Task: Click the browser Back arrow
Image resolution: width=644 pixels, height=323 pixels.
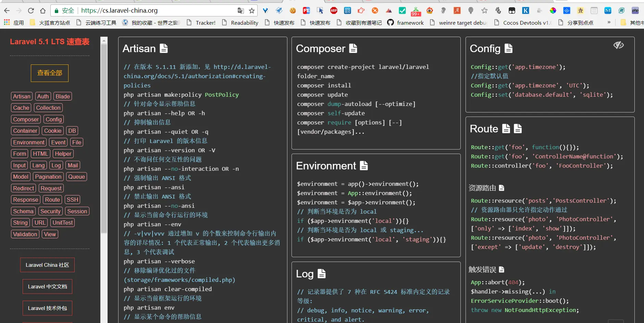Action: pyautogui.click(x=7, y=11)
